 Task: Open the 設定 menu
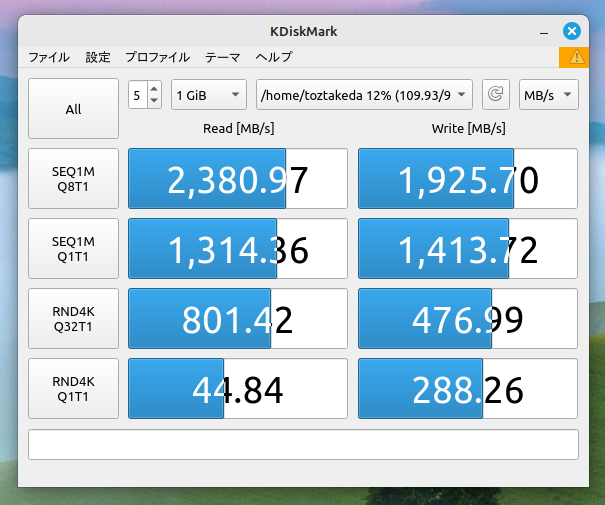(x=98, y=57)
